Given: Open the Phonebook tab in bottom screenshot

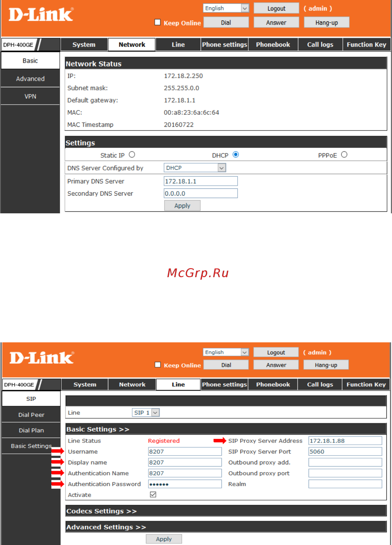Looking at the screenshot, I should [273, 384].
